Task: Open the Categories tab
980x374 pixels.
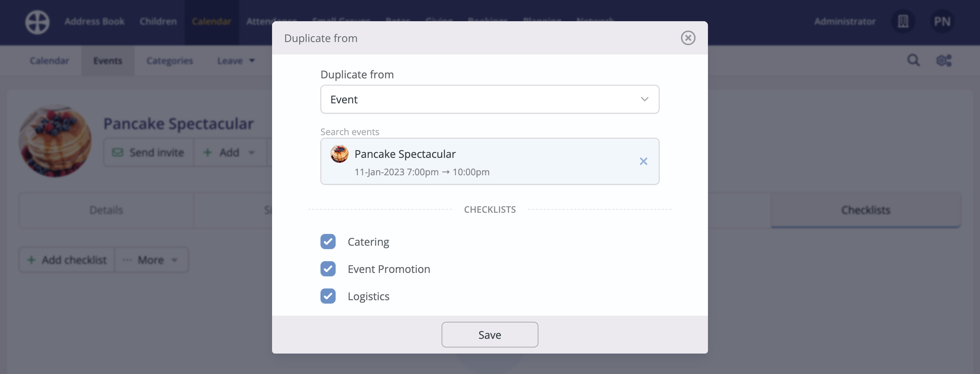Action: [170, 61]
